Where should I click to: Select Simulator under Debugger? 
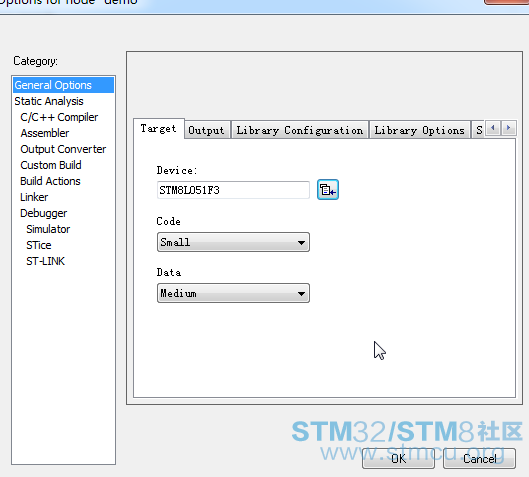coord(48,229)
